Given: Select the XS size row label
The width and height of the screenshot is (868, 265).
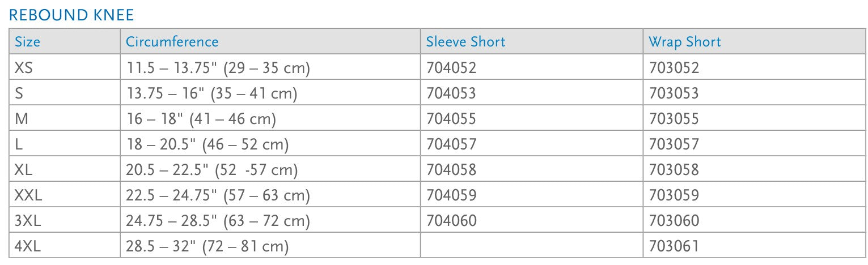Looking at the screenshot, I should [x=24, y=68].
